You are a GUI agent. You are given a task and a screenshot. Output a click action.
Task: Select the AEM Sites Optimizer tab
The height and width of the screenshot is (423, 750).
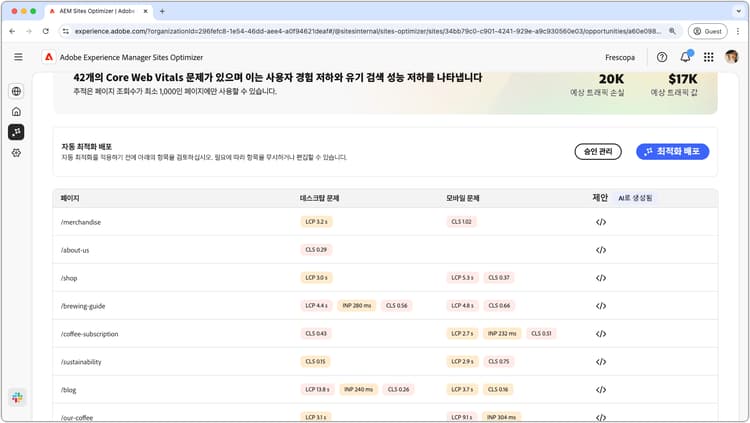click(x=98, y=11)
